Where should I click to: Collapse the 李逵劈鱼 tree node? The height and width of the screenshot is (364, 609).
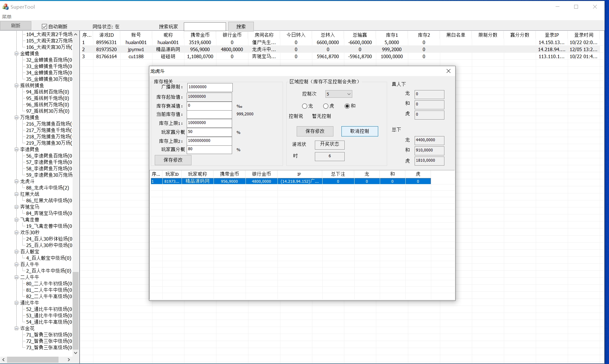[16, 149]
